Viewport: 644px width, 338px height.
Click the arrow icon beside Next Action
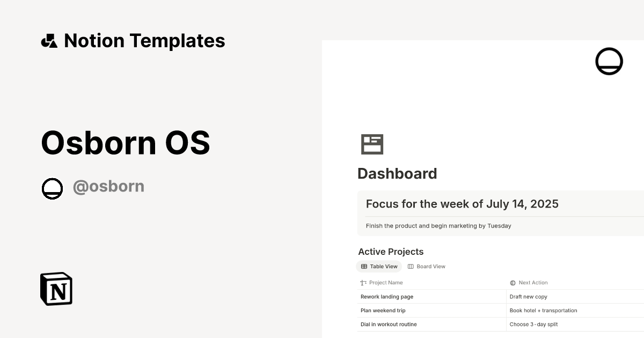(511, 282)
